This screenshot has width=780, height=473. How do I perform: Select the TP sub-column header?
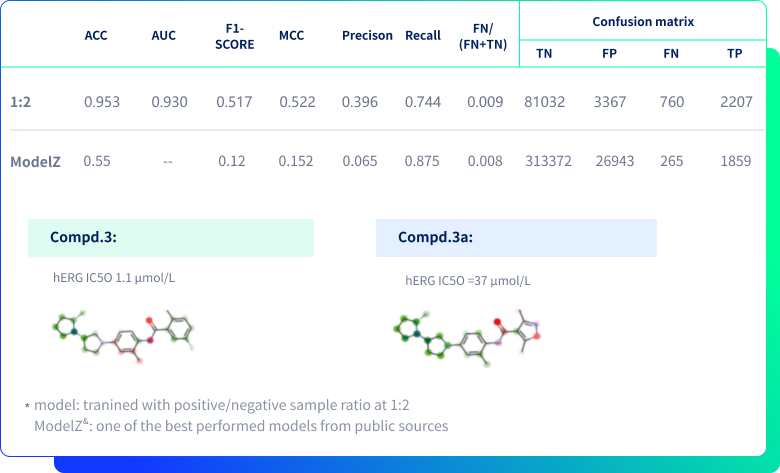735,54
